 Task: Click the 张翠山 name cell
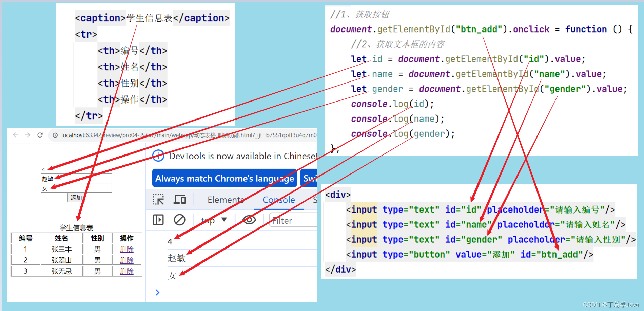tap(62, 260)
